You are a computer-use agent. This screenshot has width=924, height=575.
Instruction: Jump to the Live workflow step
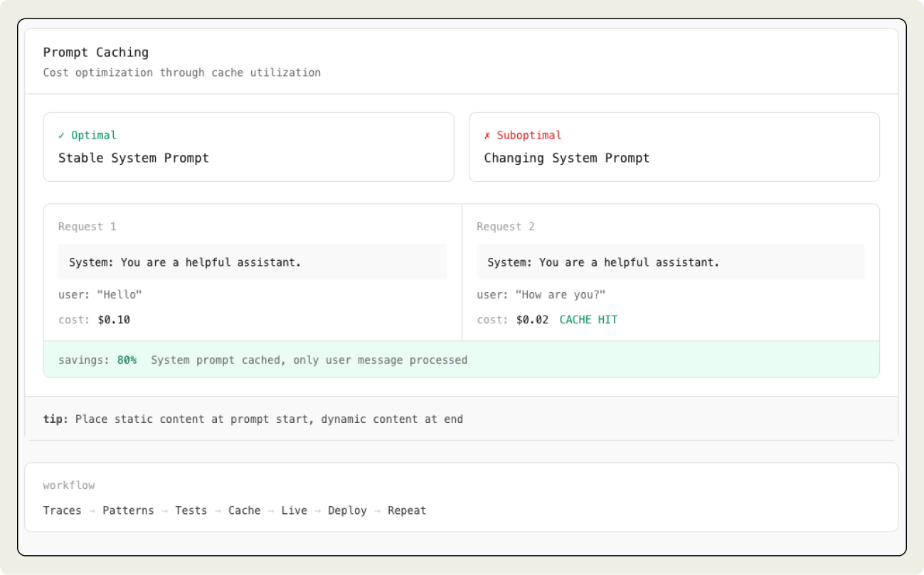point(294,510)
